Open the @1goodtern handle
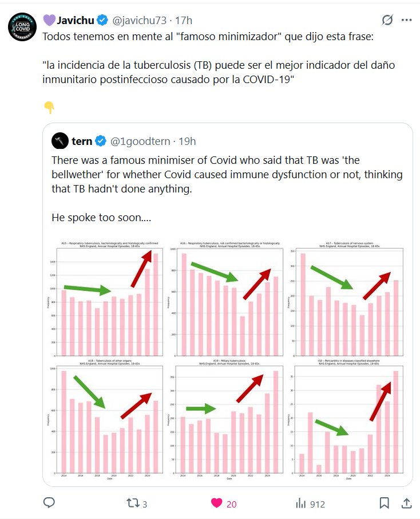Screen dimensions: 420x519 pyautogui.click(x=137, y=141)
